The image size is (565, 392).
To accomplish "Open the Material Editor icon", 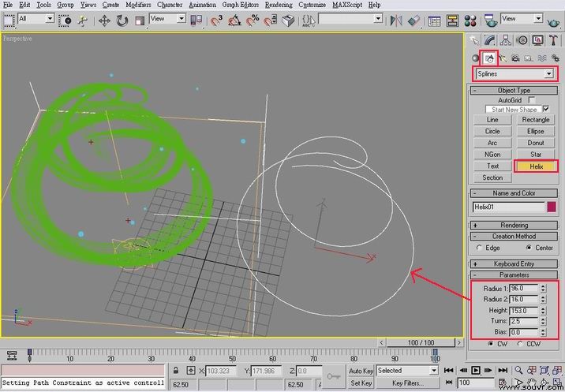I will 470,21.
